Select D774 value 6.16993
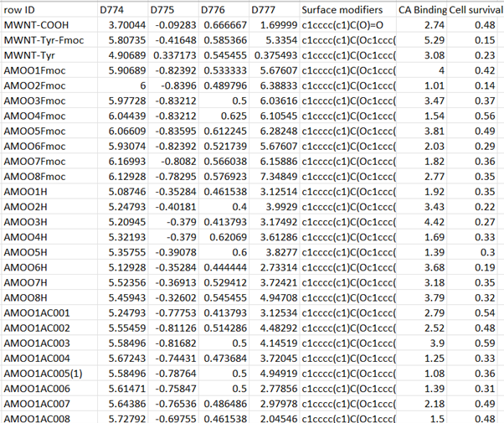Viewport: 504px width, 423px height. pyautogui.click(x=123, y=161)
